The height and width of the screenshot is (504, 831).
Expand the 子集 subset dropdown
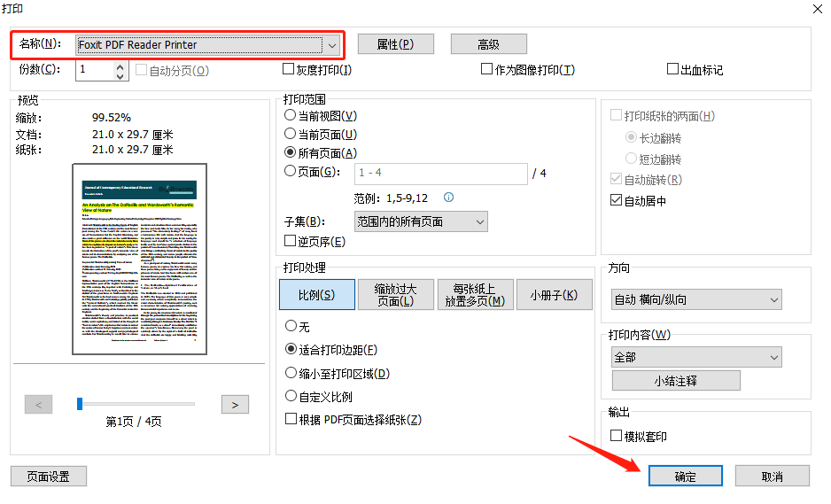click(479, 221)
